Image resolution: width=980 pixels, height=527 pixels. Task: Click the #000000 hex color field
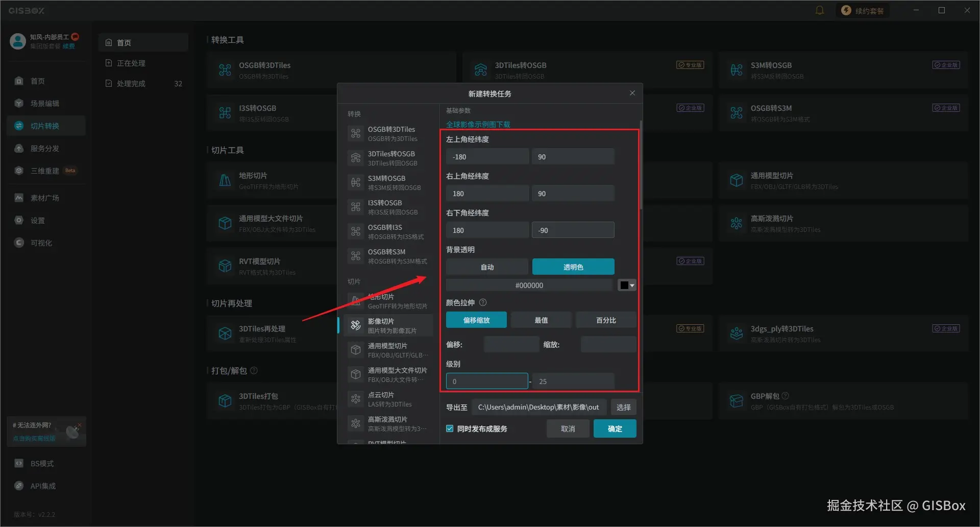[529, 285]
